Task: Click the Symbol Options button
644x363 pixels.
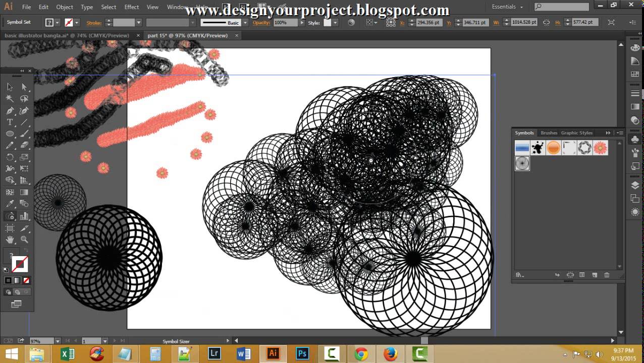Action: (582, 275)
